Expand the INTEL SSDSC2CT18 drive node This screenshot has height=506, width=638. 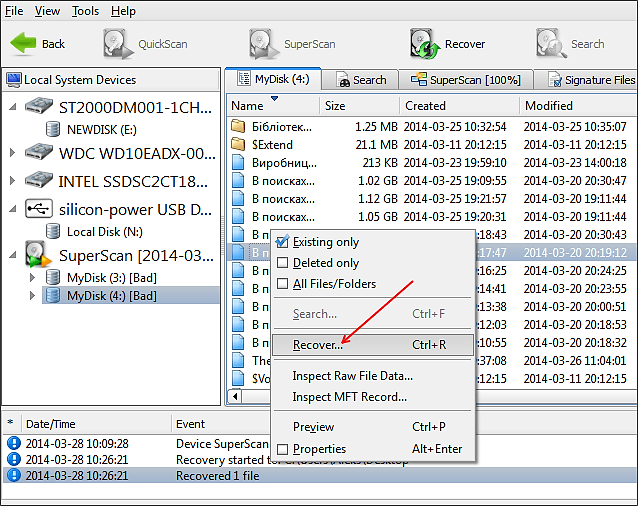13,181
